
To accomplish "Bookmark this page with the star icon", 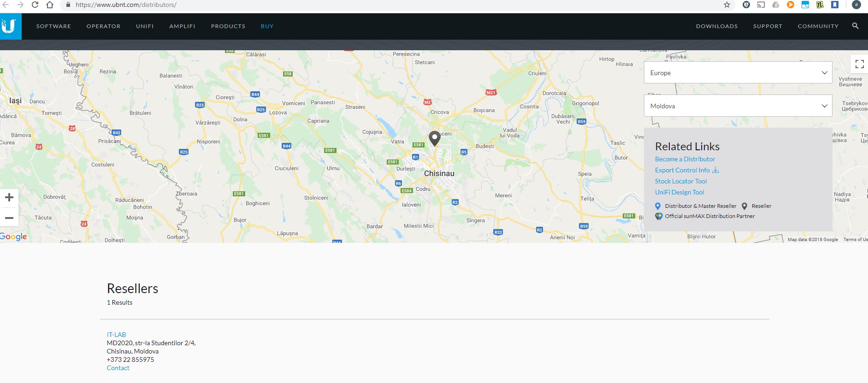I will [x=727, y=5].
